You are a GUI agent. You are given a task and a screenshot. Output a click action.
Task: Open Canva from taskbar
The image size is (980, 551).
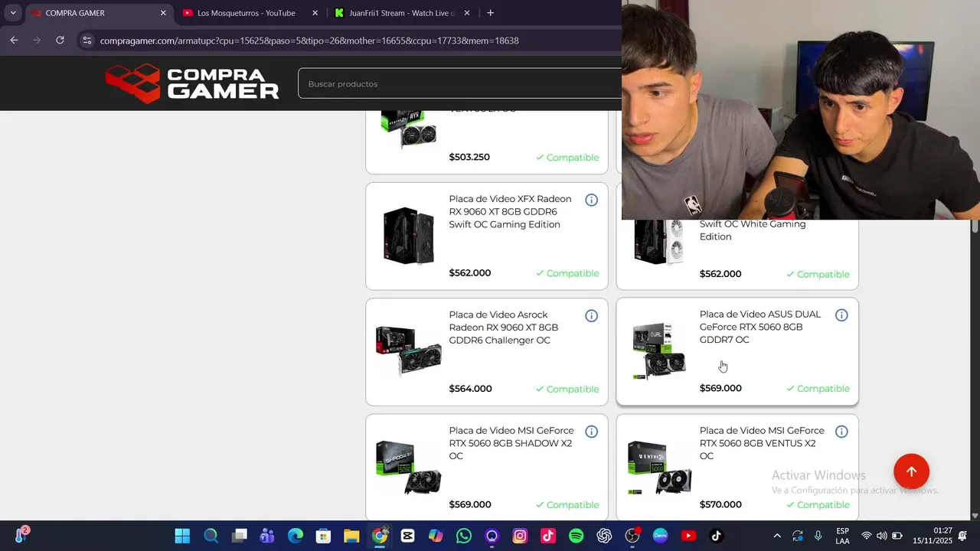tap(660, 536)
